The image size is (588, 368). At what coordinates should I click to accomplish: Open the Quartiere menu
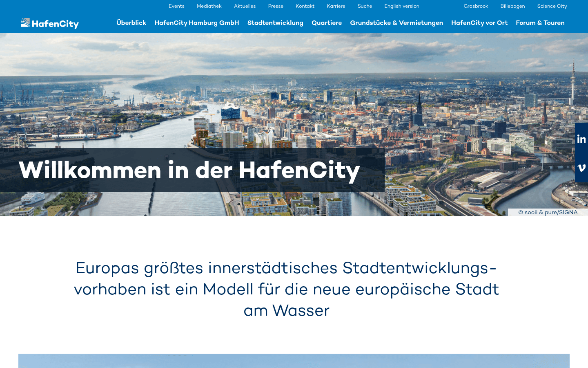point(327,23)
